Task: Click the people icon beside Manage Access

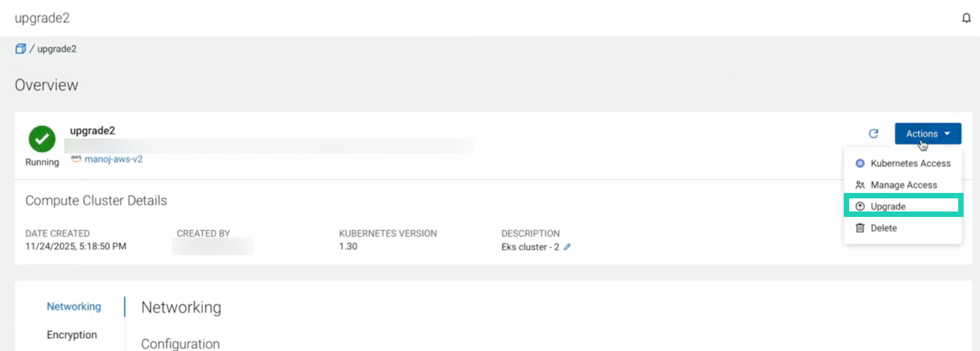Action: click(x=860, y=185)
